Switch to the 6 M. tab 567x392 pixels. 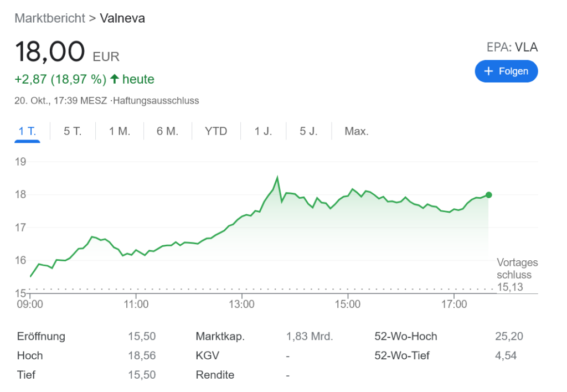click(167, 131)
